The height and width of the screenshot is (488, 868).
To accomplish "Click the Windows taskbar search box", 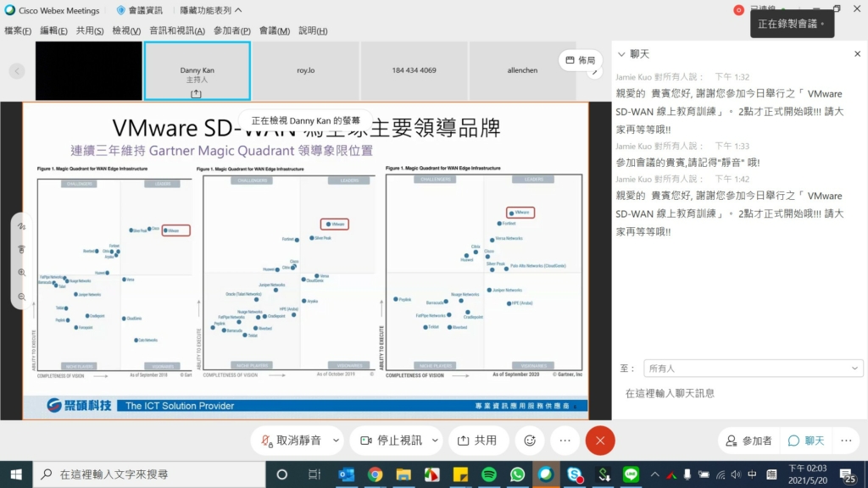I will [149, 474].
